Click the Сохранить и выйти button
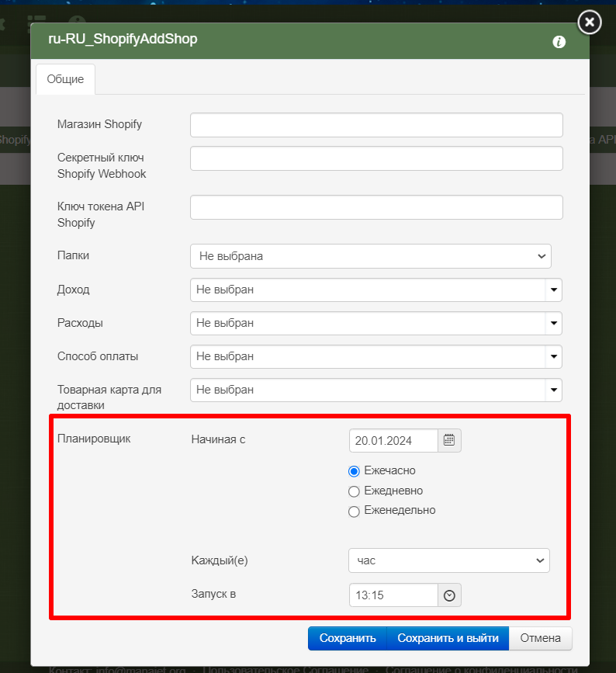This screenshot has width=616, height=673. tap(448, 638)
